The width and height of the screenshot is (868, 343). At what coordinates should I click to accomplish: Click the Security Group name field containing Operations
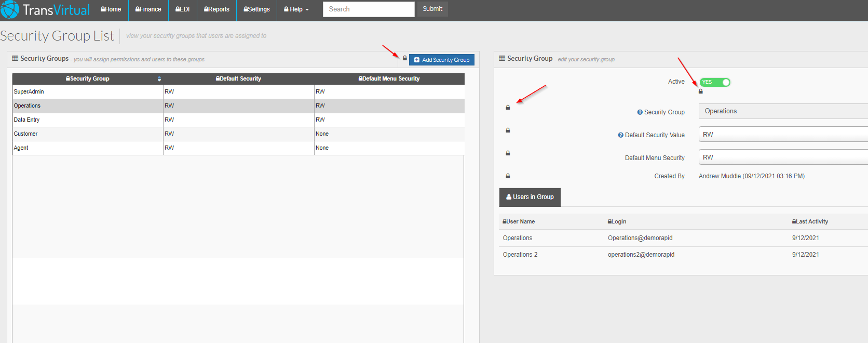(783, 111)
